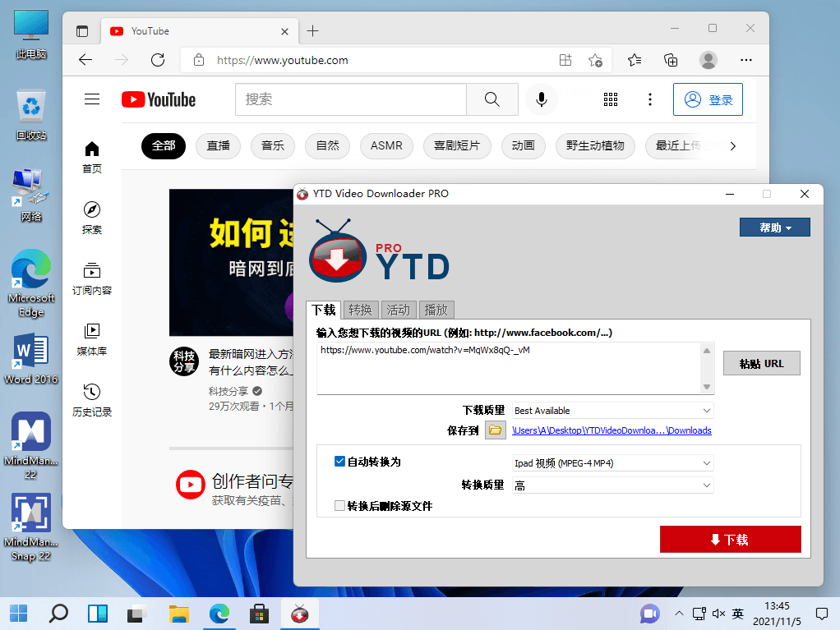The width and height of the screenshot is (840, 630).
Task: Click URL box scrollbar down arrow
Action: coord(707,386)
